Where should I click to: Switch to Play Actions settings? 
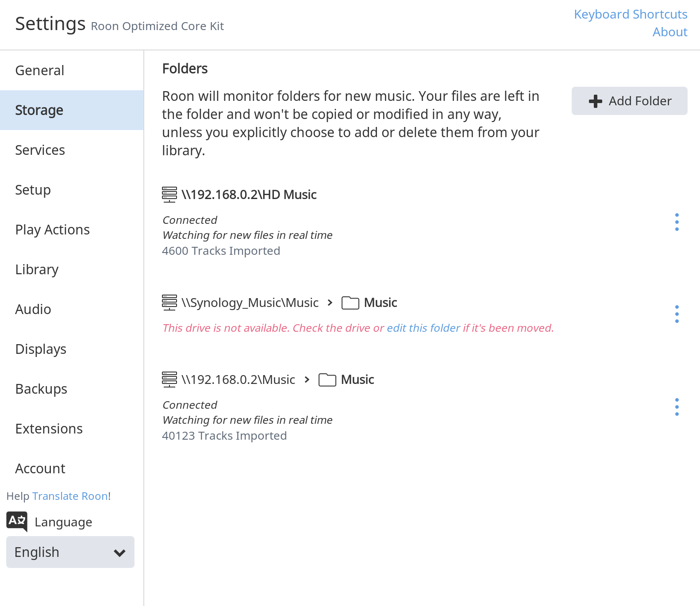pos(72,230)
